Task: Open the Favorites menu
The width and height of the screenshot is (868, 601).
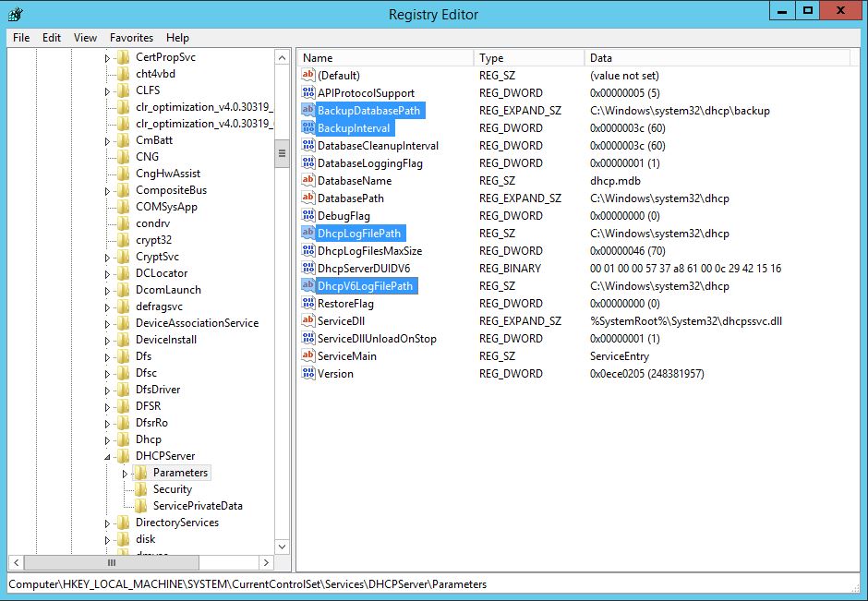Action: [x=131, y=38]
